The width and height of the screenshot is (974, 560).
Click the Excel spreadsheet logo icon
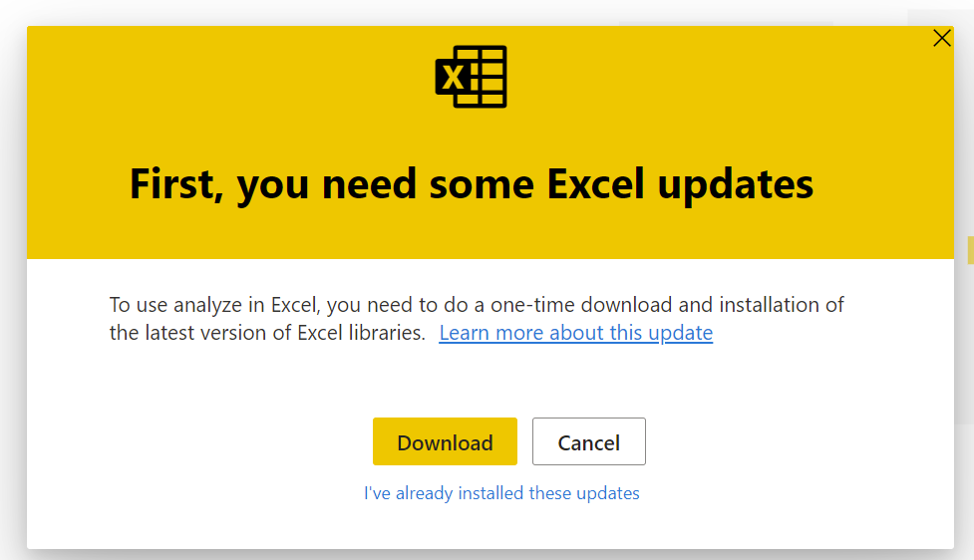tap(471, 77)
